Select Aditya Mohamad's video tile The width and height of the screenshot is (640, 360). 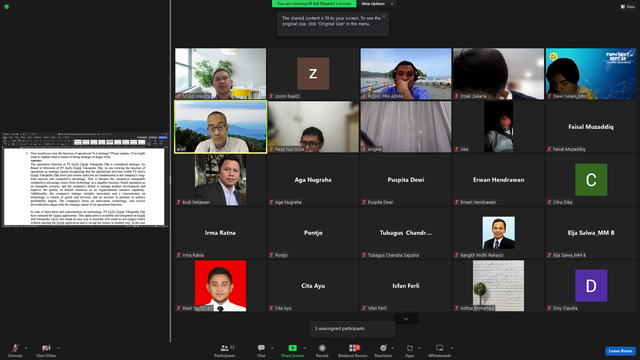498,286
